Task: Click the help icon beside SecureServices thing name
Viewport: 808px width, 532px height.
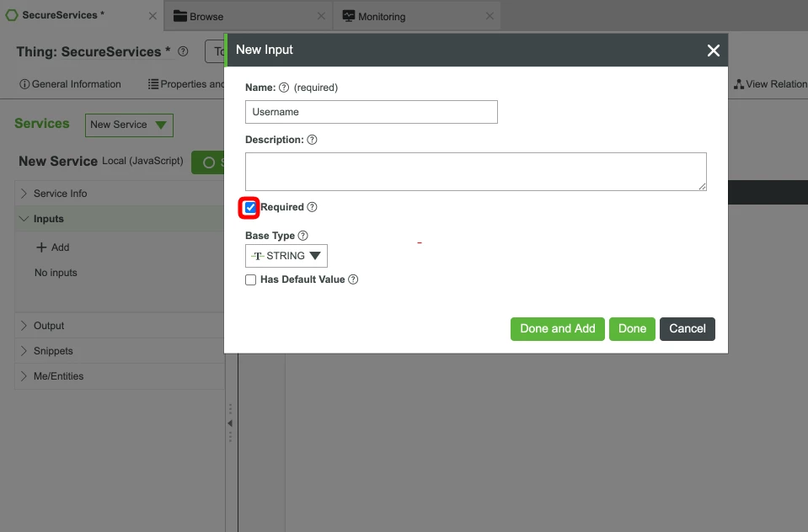Action: [183, 51]
